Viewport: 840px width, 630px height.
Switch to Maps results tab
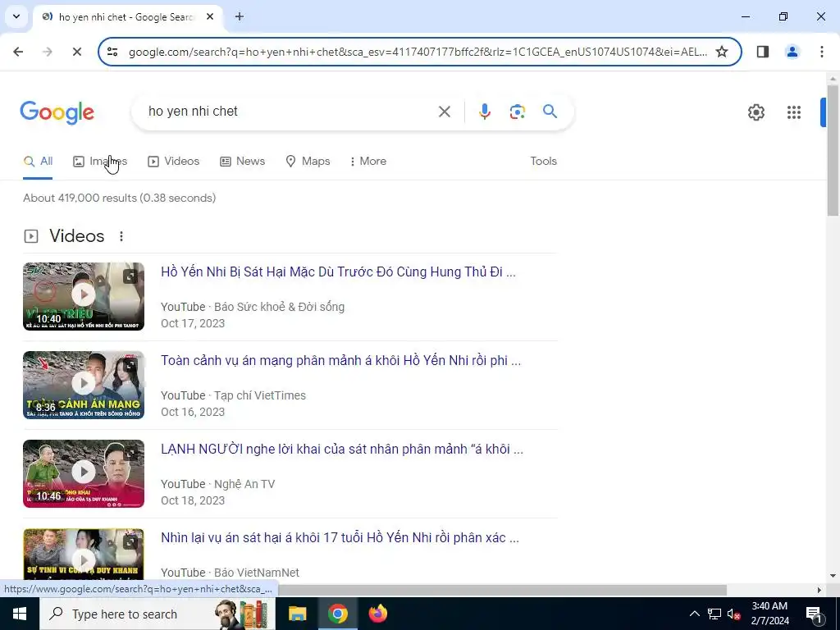(308, 162)
